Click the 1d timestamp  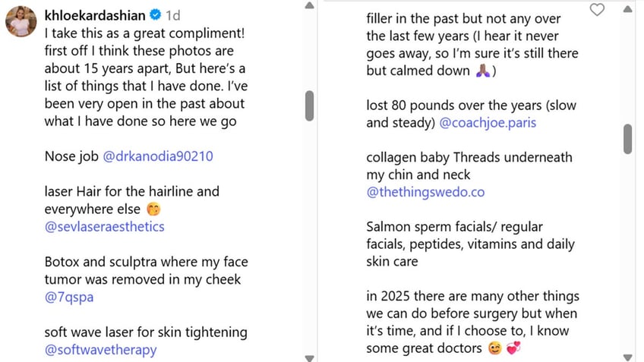173,16
